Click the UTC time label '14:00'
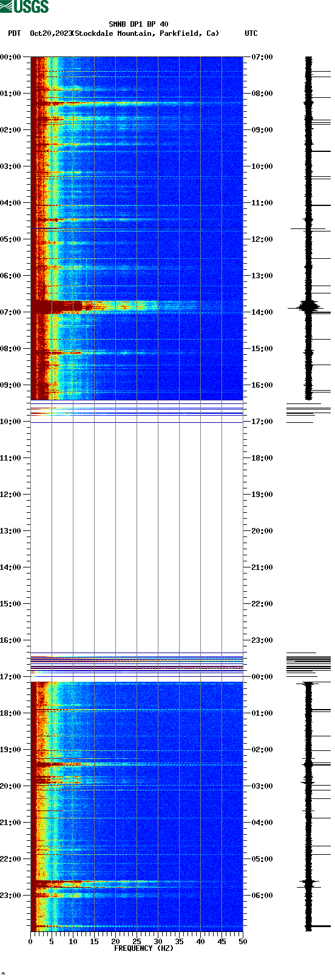 point(262,312)
